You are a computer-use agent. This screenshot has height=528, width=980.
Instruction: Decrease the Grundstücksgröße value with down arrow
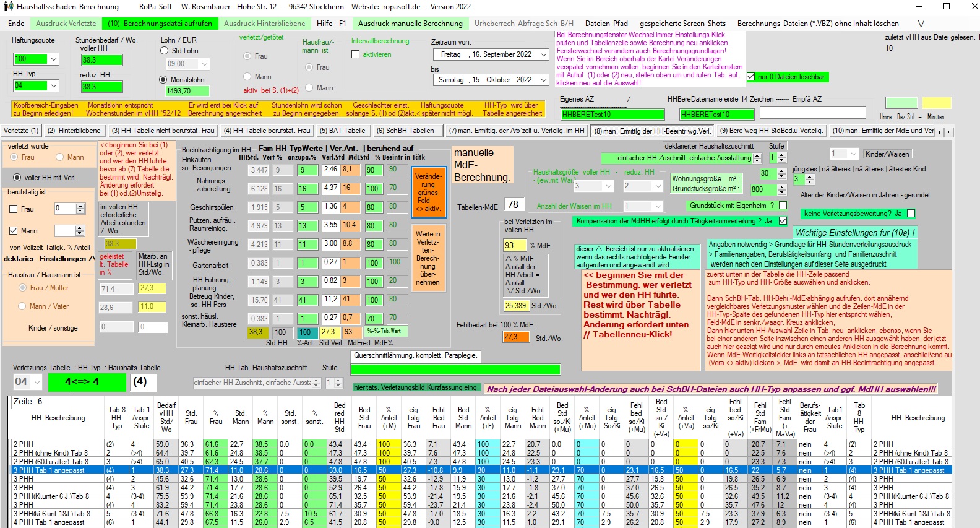[781, 193]
